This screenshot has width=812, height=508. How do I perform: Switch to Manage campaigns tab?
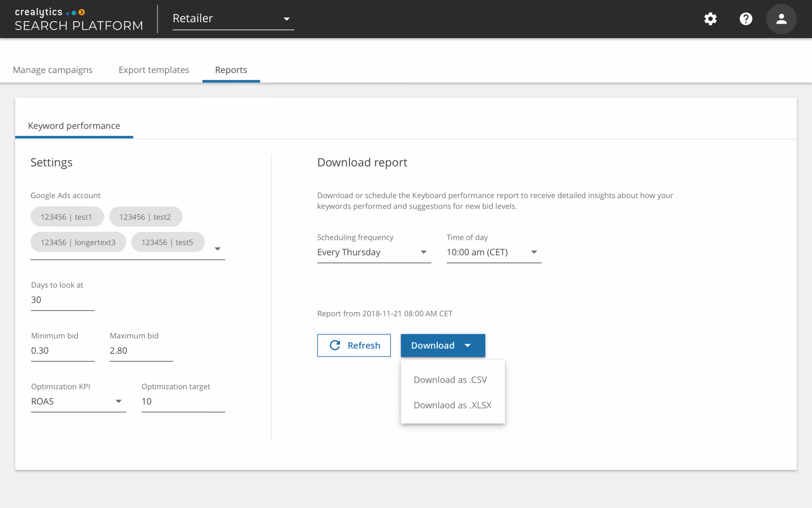click(52, 70)
